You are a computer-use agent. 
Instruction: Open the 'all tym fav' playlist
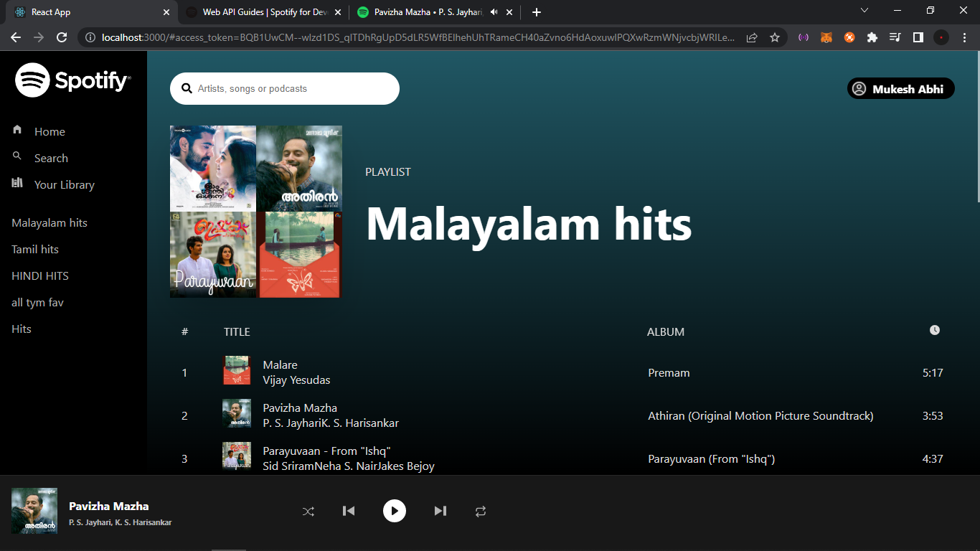tap(37, 302)
